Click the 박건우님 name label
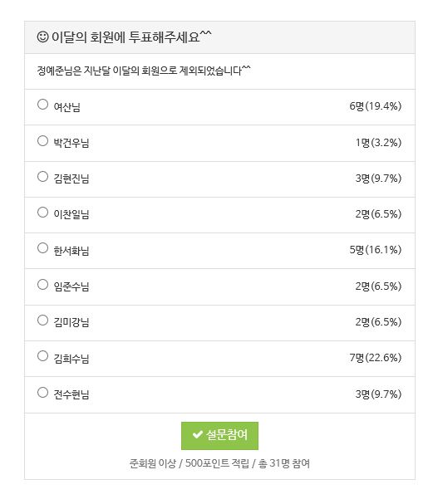This screenshot has height=504, width=438. click(x=71, y=143)
